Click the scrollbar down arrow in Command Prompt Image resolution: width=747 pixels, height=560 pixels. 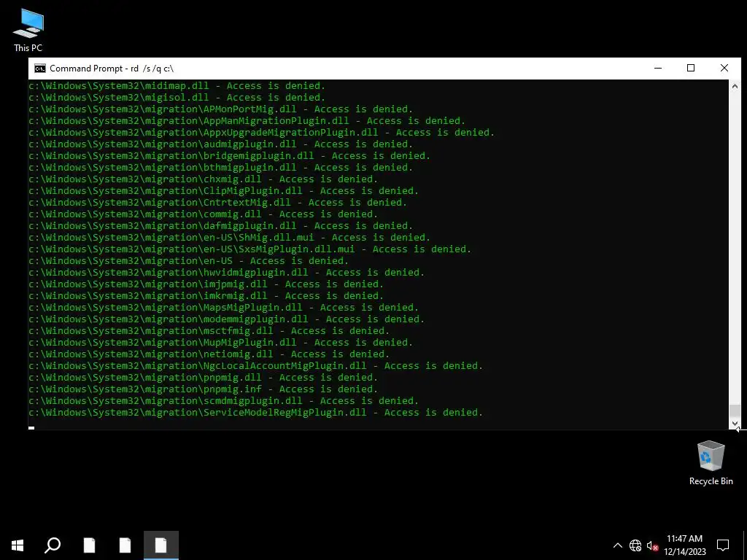(x=735, y=424)
